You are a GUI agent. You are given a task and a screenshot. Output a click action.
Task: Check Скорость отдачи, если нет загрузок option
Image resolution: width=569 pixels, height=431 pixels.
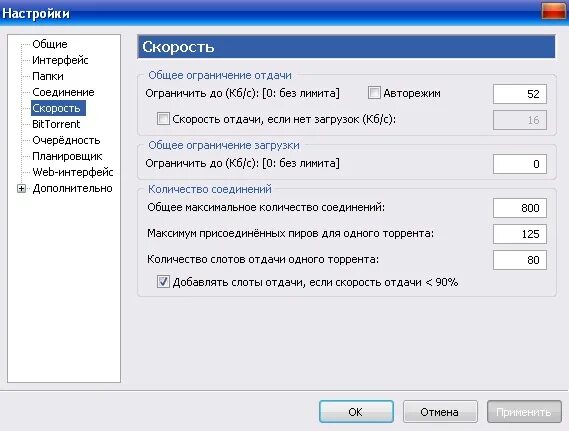coord(163,119)
